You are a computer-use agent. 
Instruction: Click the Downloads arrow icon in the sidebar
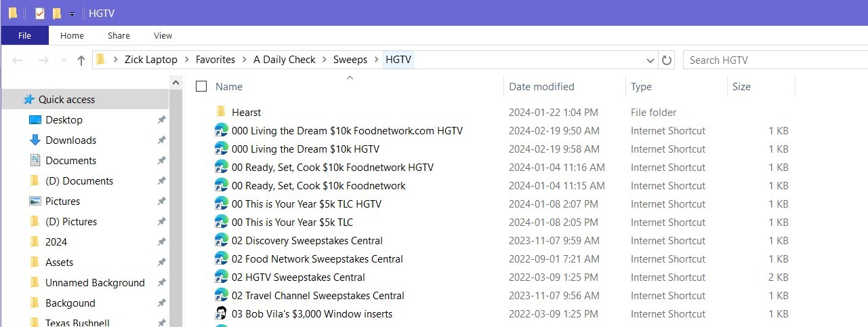click(35, 140)
